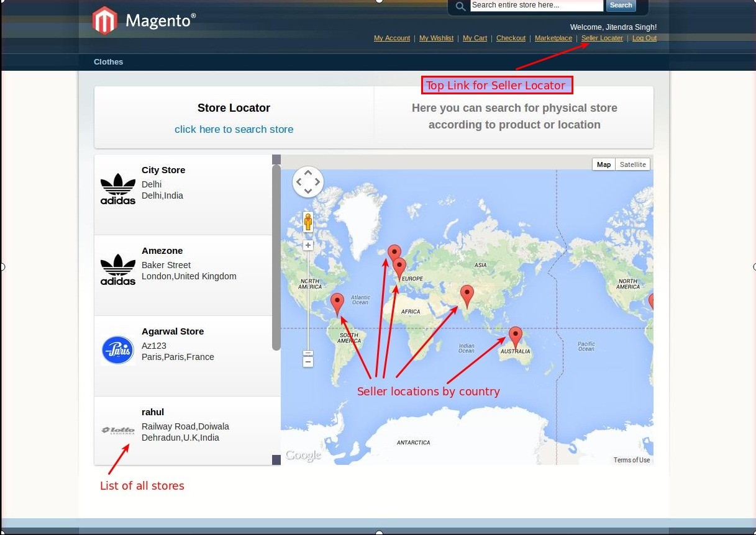Switch map to Satellite view
756x535 pixels.
pyautogui.click(x=632, y=164)
